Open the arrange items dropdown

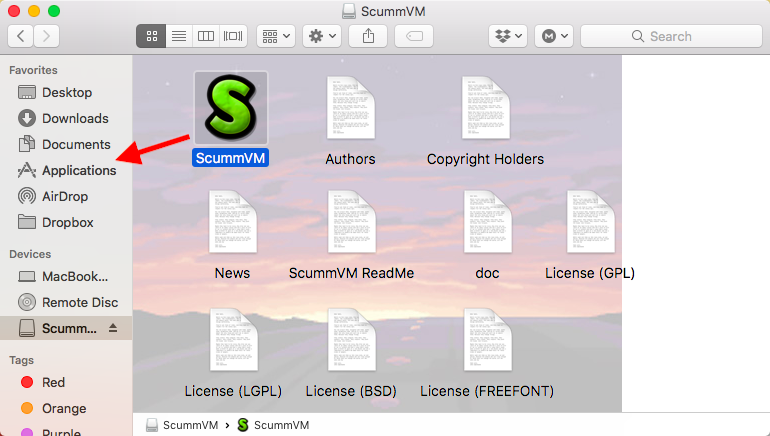click(275, 36)
